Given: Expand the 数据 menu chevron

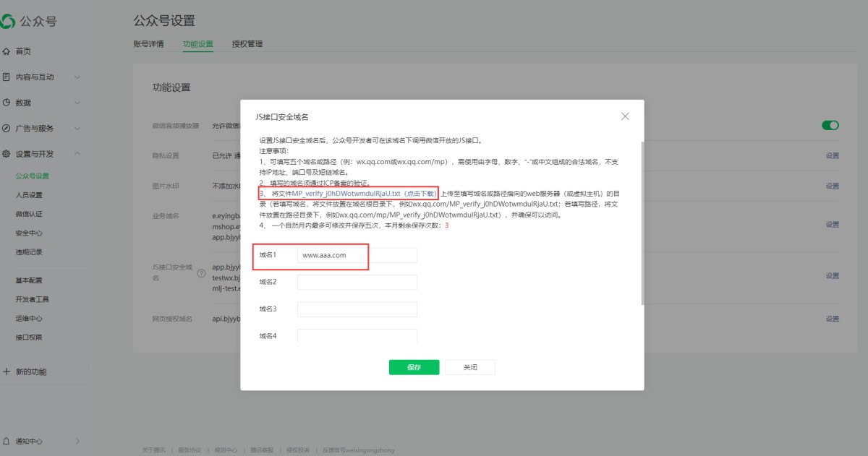Looking at the screenshot, I should [x=77, y=103].
